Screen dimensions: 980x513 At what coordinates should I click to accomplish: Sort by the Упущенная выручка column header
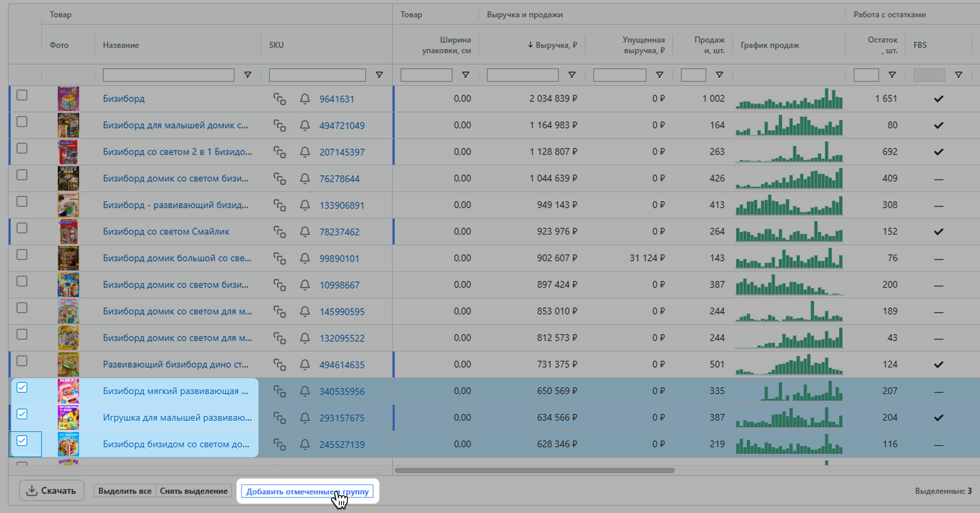coord(643,45)
